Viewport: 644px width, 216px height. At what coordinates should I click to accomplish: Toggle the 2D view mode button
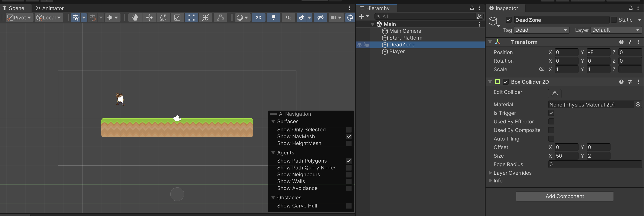tap(258, 18)
